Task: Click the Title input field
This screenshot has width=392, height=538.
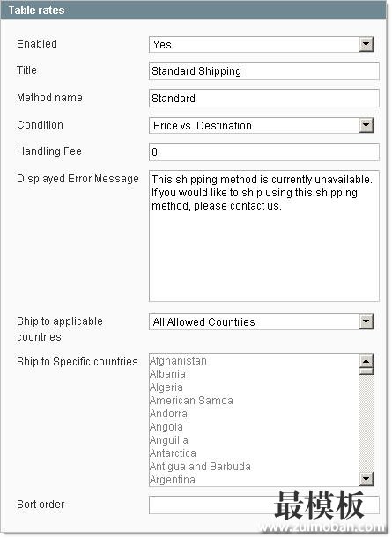Action: tap(264, 71)
